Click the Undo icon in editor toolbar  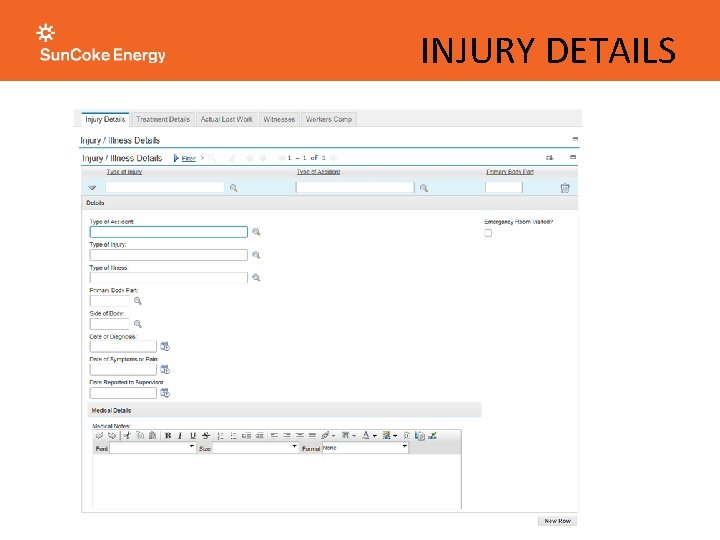coord(99,435)
